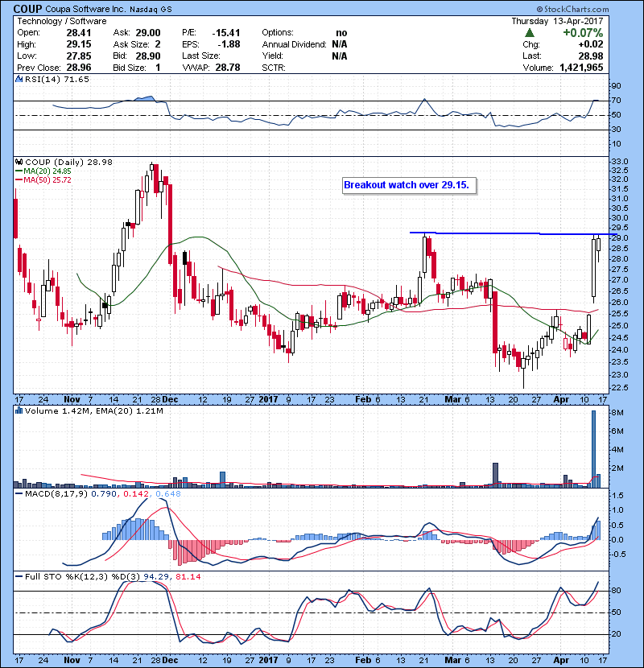Click the SCTR label
The width and height of the screenshot is (644, 668).
274,68
